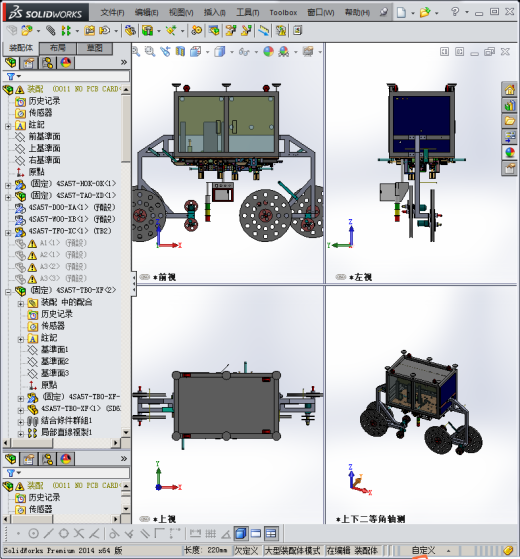Toggle the Four View viewport button
This screenshot has width=520, height=559.
(271, 534)
